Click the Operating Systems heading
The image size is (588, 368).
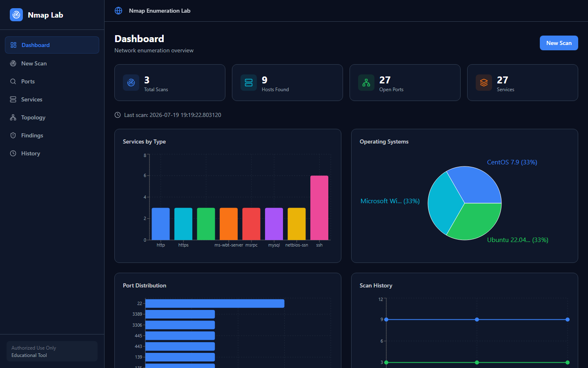tap(384, 141)
